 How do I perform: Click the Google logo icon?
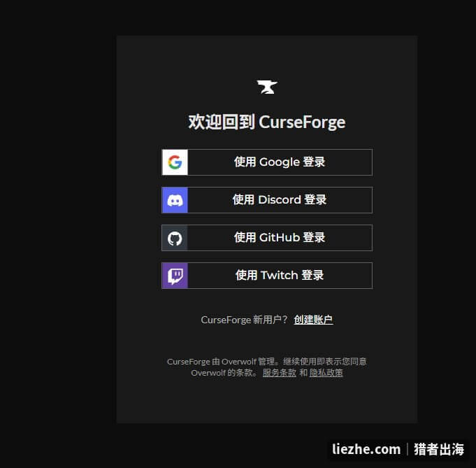pyautogui.click(x=175, y=162)
